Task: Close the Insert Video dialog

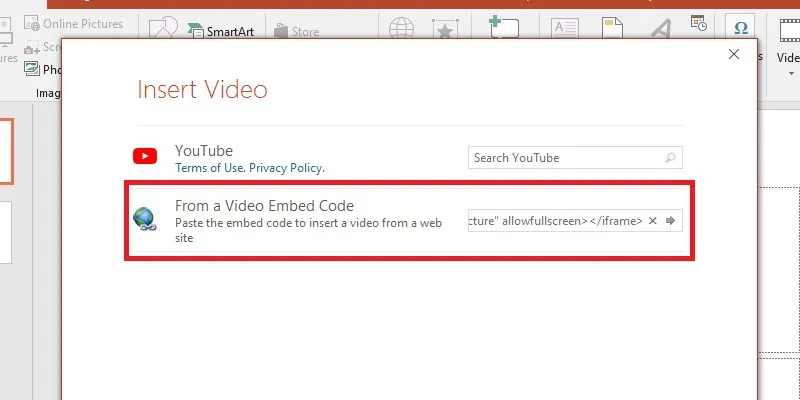Action: point(734,54)
